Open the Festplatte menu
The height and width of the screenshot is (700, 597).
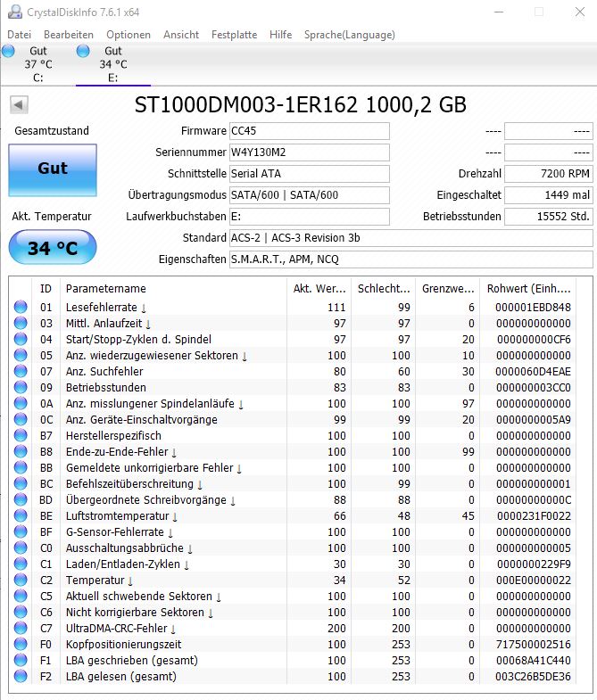click(234, 35)
